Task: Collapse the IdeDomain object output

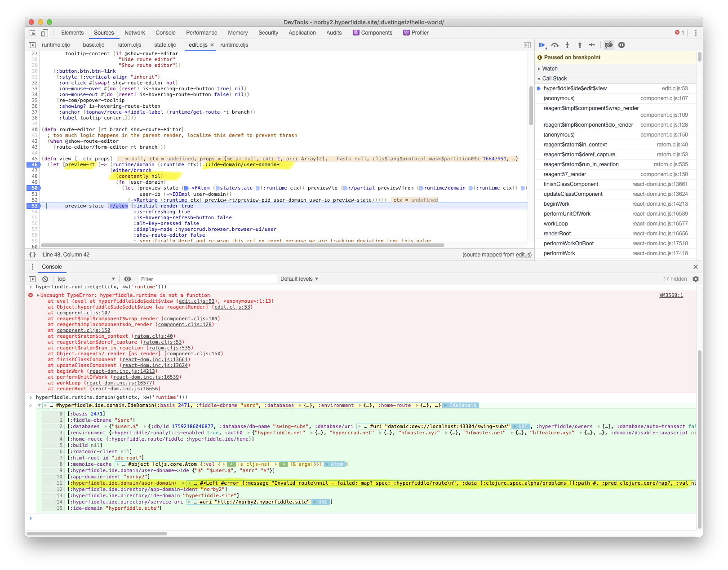Action: (39, 406)
